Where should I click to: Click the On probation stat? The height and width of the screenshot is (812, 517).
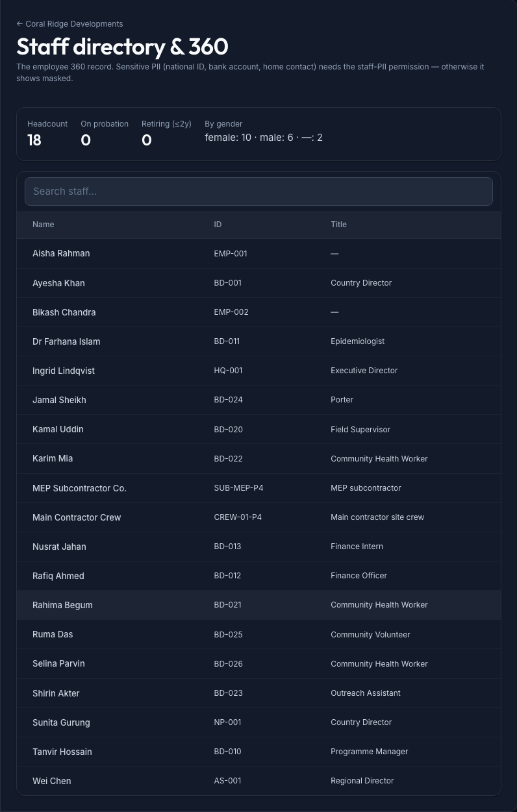[105, 134]
